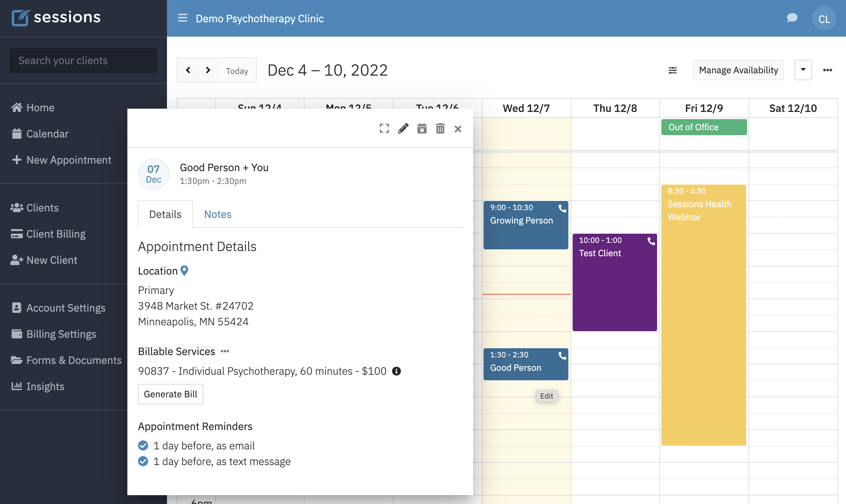
Task: Open the dropdown arrow beside Manage Availability
Action: click(803, 70)
